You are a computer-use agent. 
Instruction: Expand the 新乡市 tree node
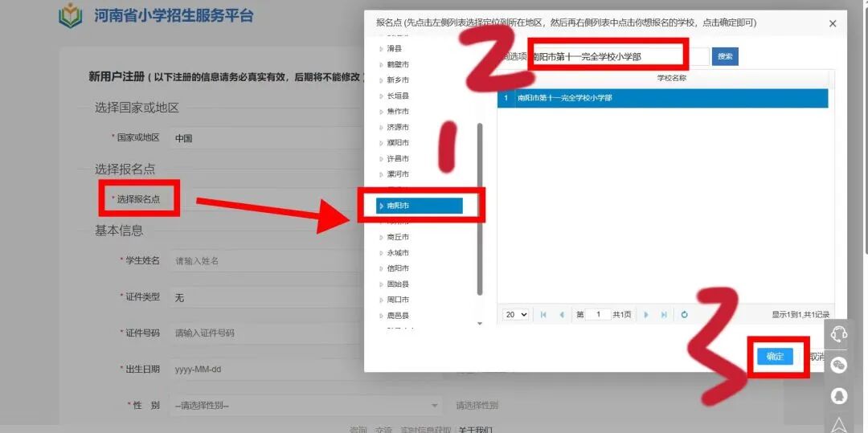point(381,80)
